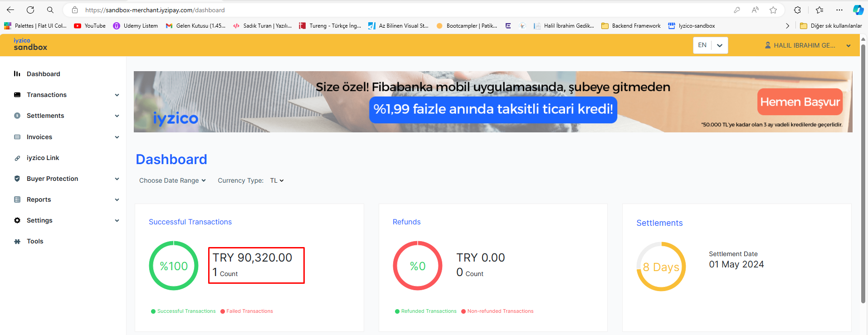Click the read aloud icon

pos(755,10)
